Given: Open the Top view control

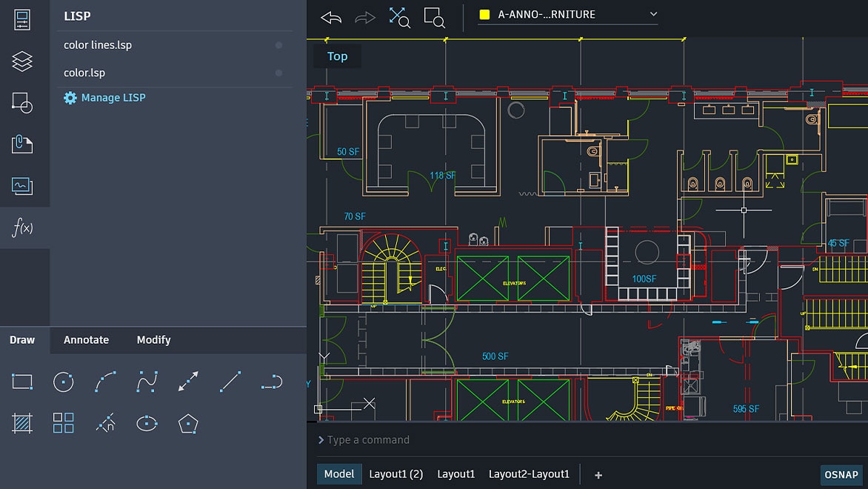Looking at the screenshot, I should point(337,56).
